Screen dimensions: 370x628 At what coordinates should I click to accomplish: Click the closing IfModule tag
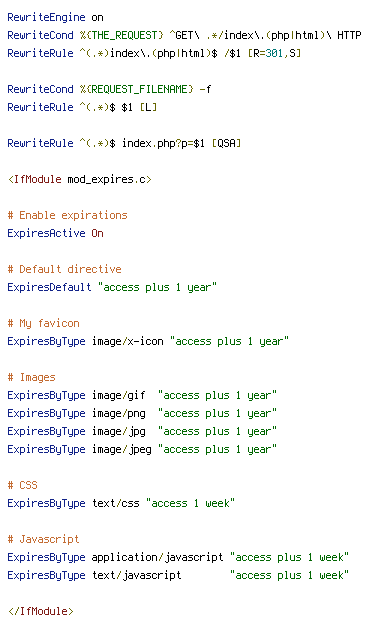pyautogui.click(x=40, y=612)
